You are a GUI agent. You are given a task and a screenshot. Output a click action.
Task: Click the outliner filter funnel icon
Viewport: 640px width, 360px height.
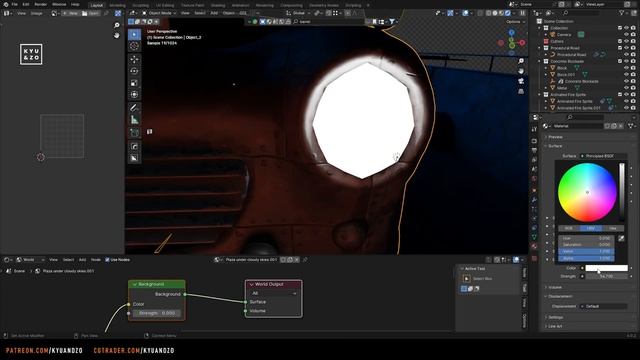point(622,13)
